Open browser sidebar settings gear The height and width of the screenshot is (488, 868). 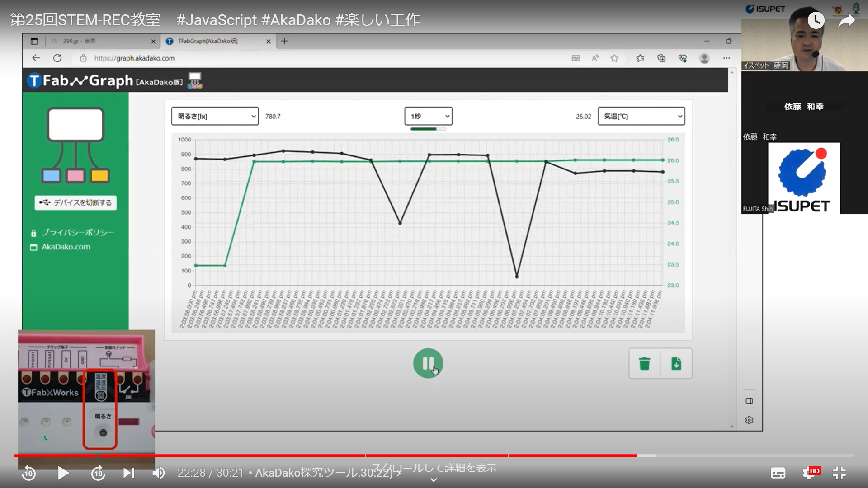pos(749,420)
